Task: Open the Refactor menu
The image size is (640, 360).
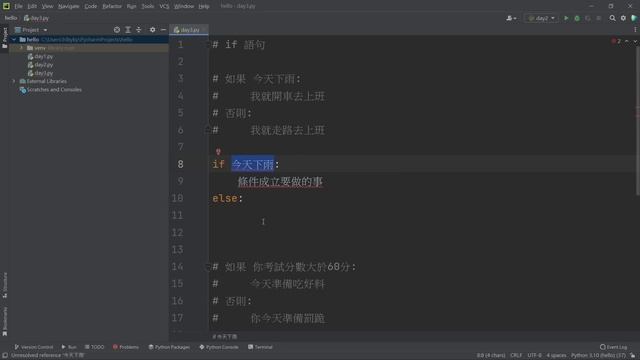Action: [x=112, y=6]
